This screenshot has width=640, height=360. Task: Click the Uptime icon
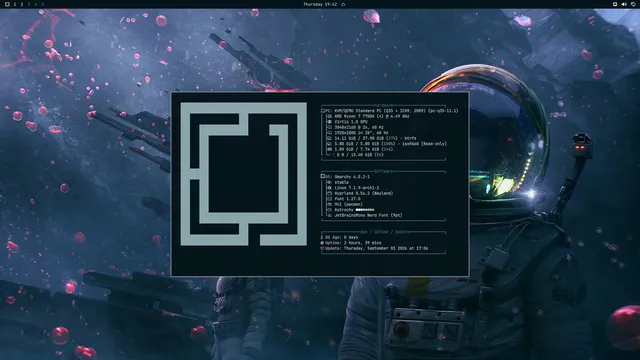[322, 243]
